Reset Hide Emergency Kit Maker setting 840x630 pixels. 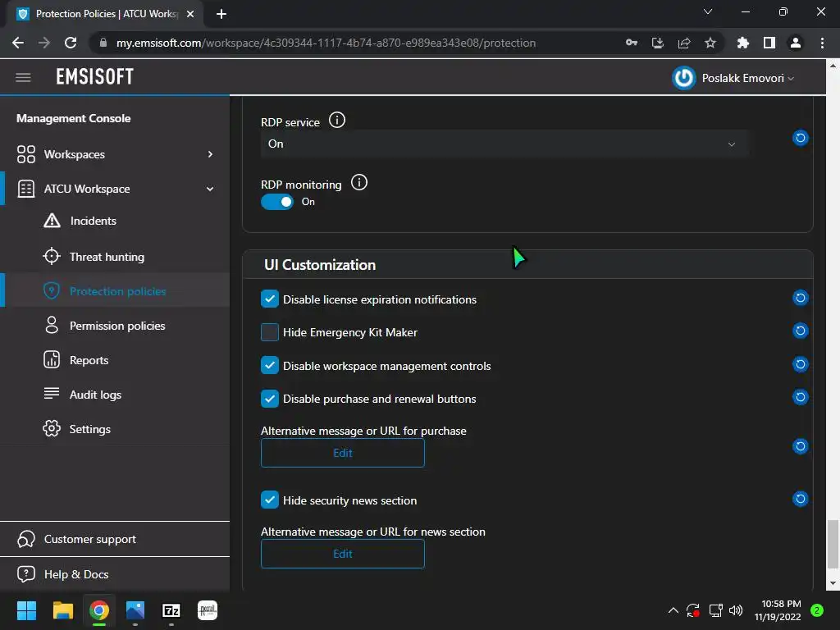tap(801, 331)
